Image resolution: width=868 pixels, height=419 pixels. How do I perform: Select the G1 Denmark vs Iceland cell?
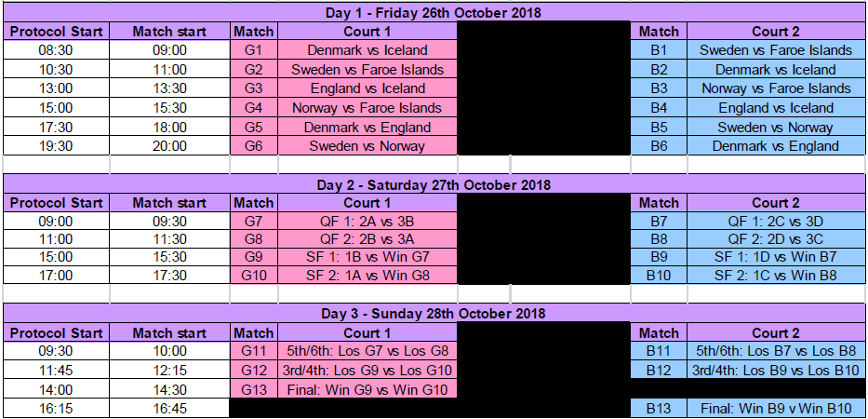click(x=367, y=50)
